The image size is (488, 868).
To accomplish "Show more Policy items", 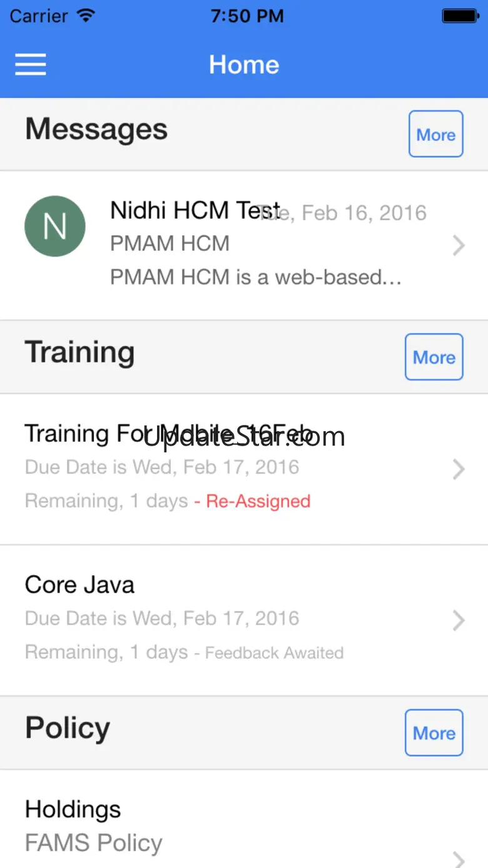I will 434,733.
